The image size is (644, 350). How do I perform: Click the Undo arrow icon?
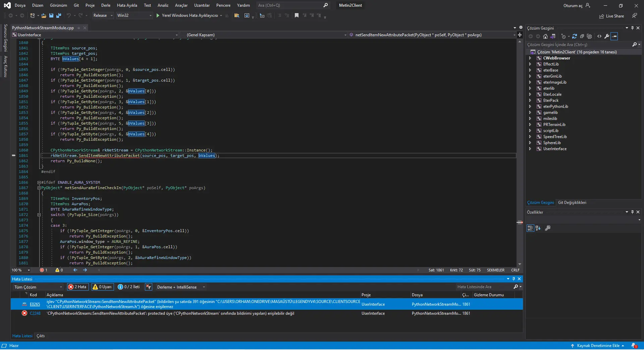(x=68, y=15)
